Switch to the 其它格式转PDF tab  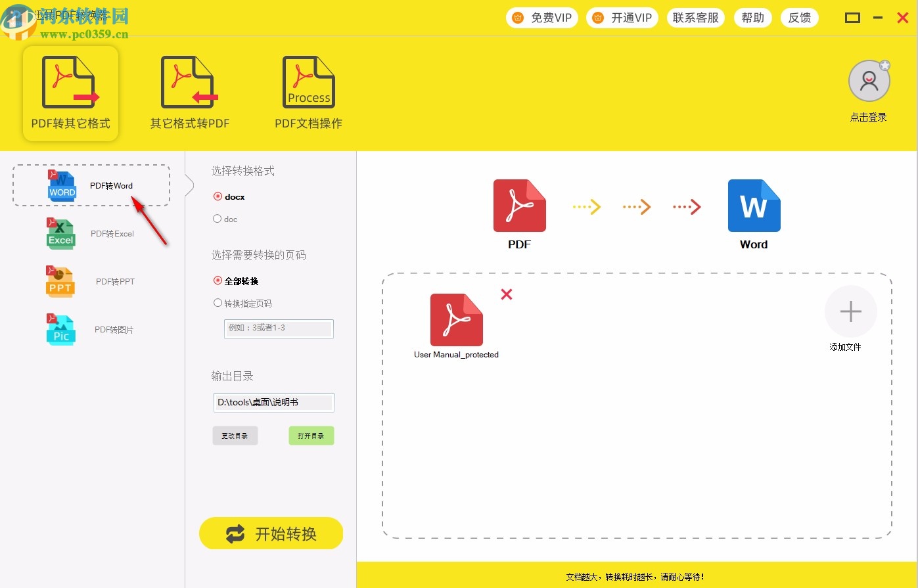(x=189, y=92)
